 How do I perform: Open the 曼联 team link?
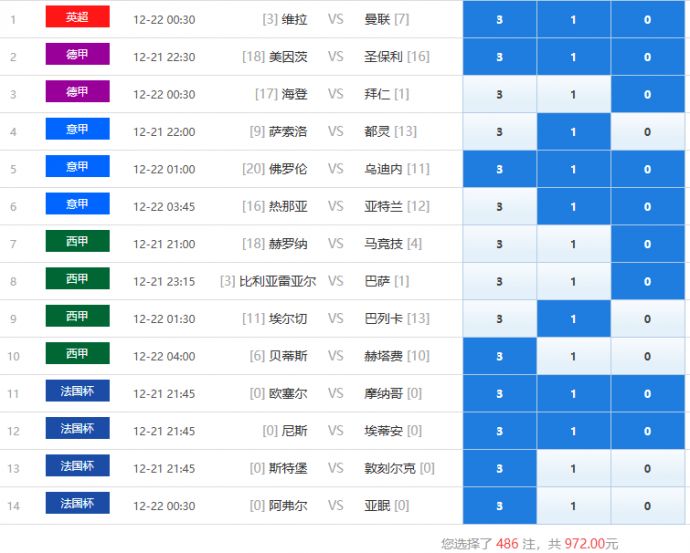tap(378, 20)
